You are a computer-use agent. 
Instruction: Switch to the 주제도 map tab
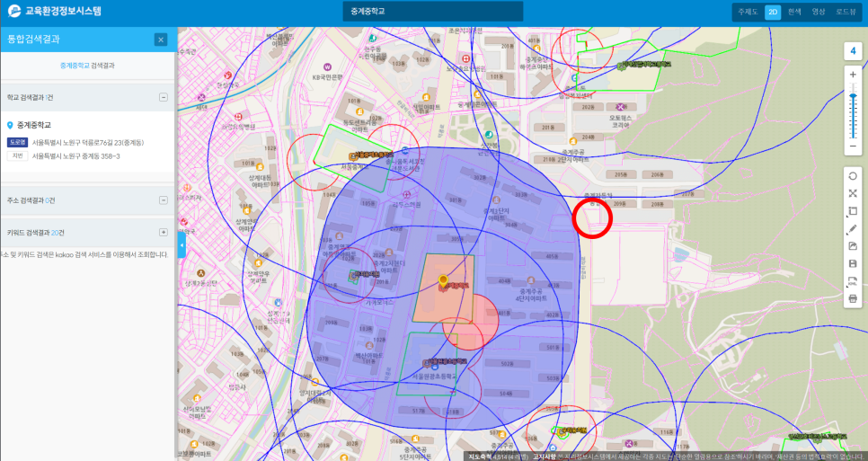click(x=748, y=13)
